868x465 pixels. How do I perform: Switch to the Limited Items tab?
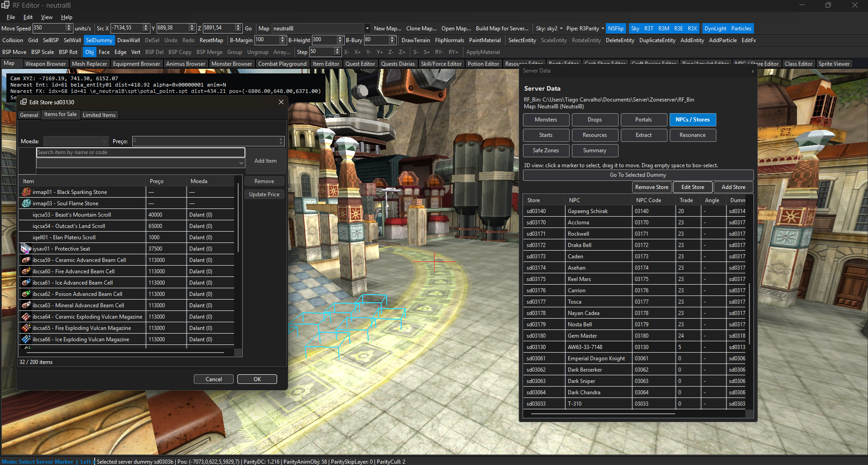[99, 115]
